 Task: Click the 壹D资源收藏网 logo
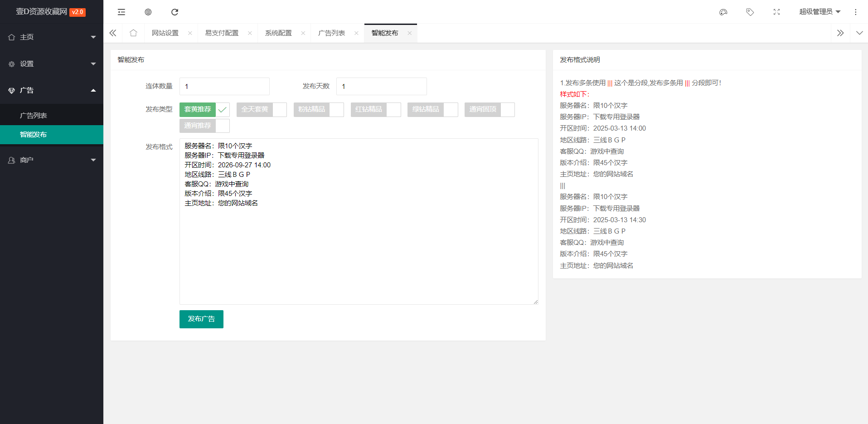(x=51, y=12)
